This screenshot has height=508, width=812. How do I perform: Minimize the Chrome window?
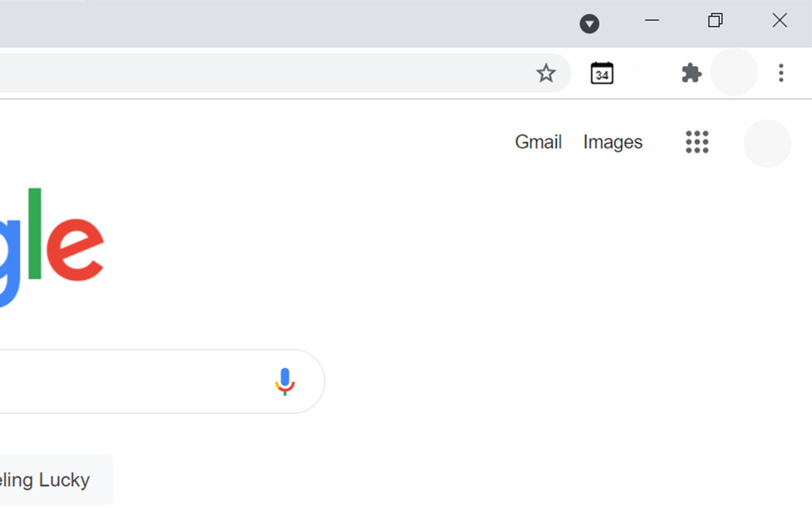[x=652, y=20]
